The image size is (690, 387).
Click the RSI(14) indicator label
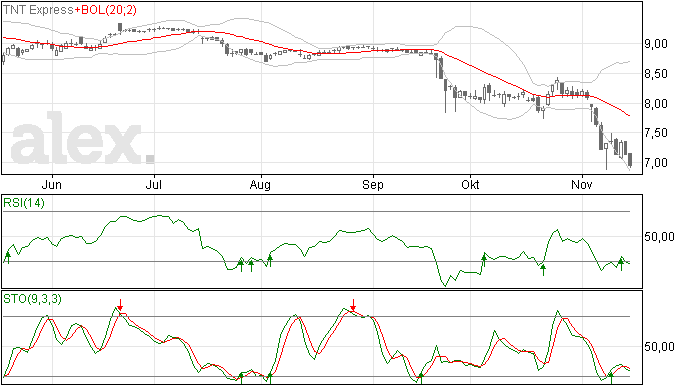click(x=24, y=203)
